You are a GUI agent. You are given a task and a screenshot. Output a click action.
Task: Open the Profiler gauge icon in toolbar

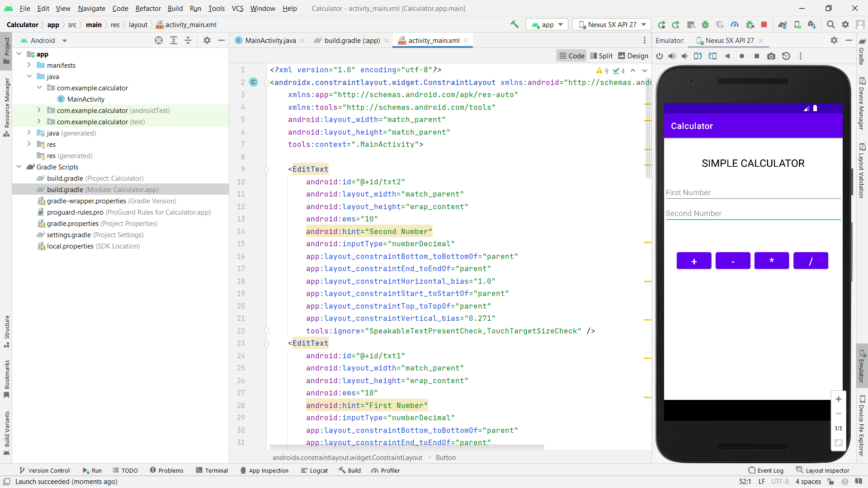(735, 24)
